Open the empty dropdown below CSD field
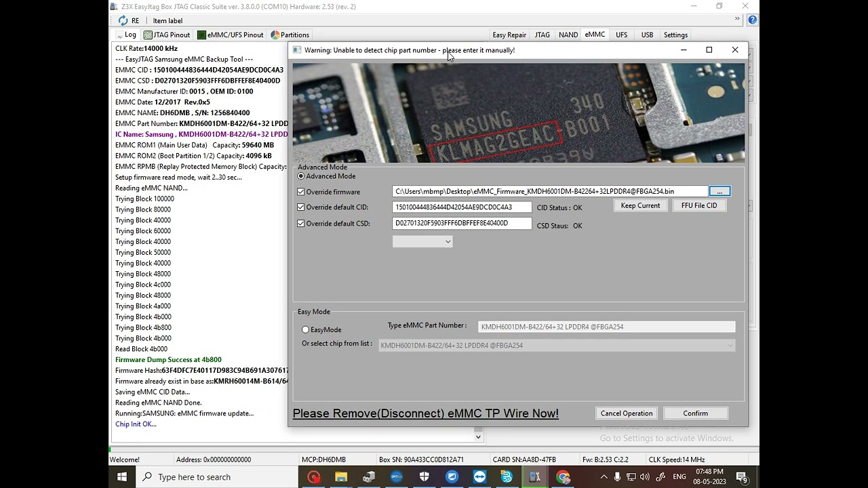 pos(422,241)
